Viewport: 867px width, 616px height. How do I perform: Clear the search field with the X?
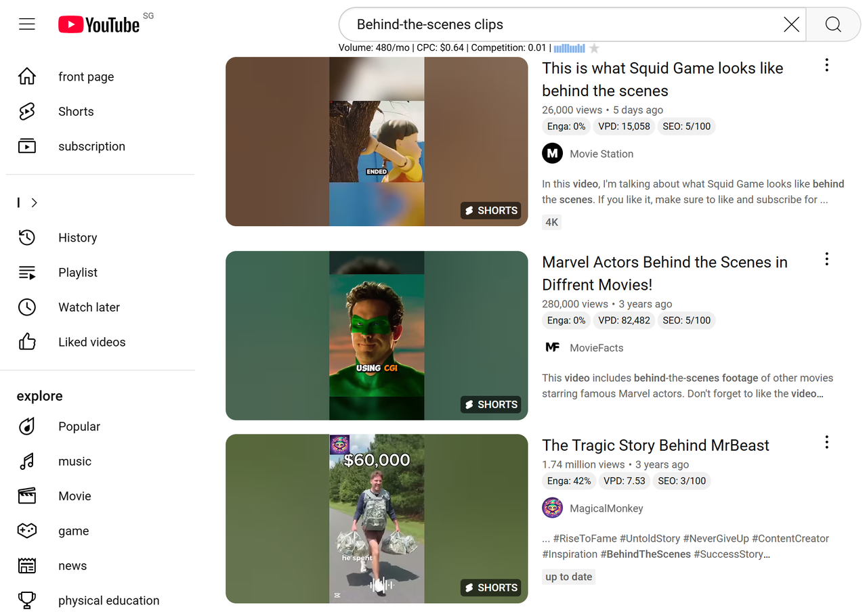(x=790, y=24)
